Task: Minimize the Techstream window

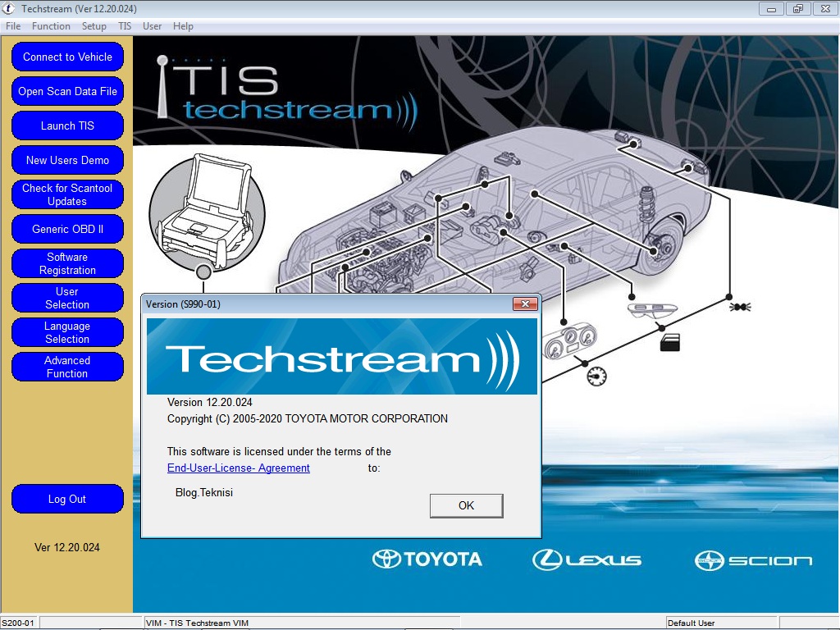Action: (771, 8)
